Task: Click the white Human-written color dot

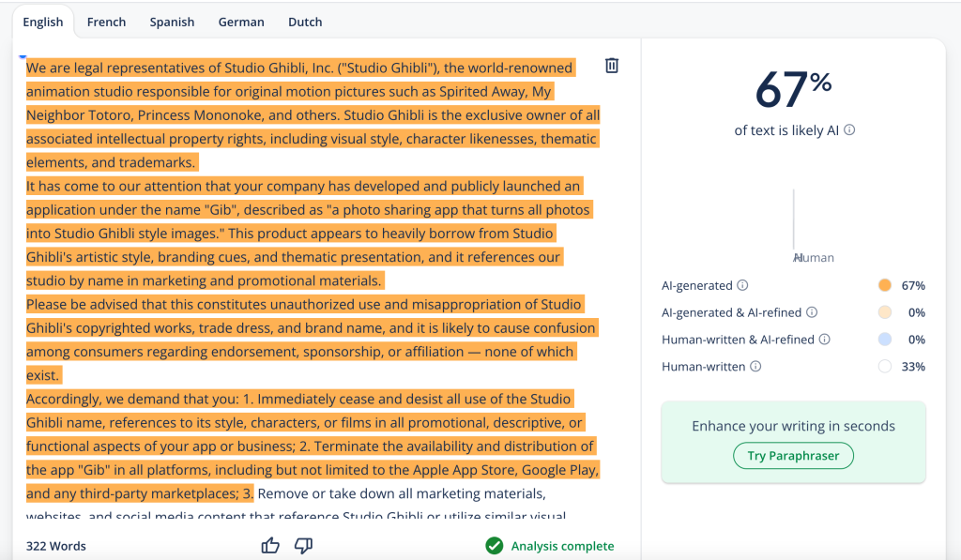Action: click(x=884, y=367)
